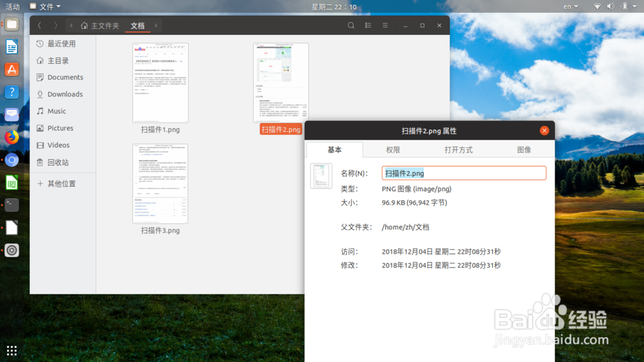Select the 扫描件3.png thumbnail
The image size is (644, 362).
[160, 184]
